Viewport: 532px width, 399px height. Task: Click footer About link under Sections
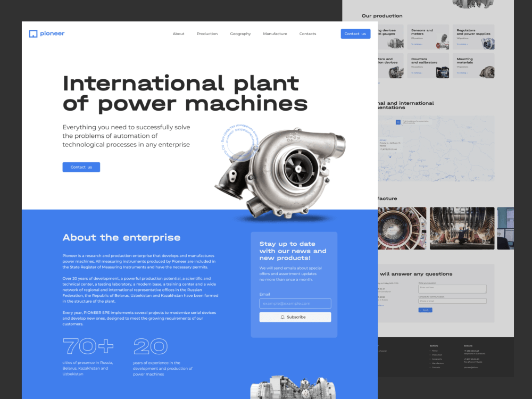(x=434, y=351)
